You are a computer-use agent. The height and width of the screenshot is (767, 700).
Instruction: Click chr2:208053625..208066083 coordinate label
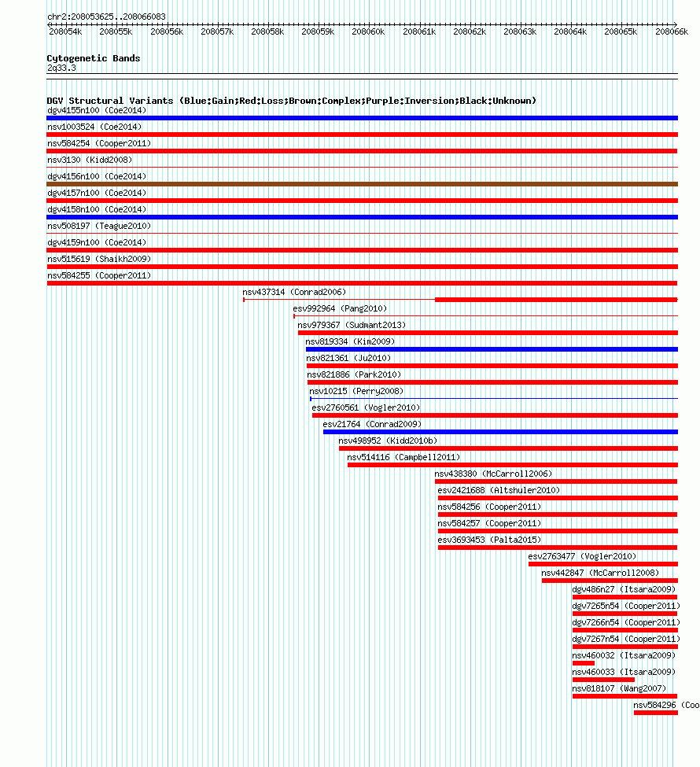(107, 17)
